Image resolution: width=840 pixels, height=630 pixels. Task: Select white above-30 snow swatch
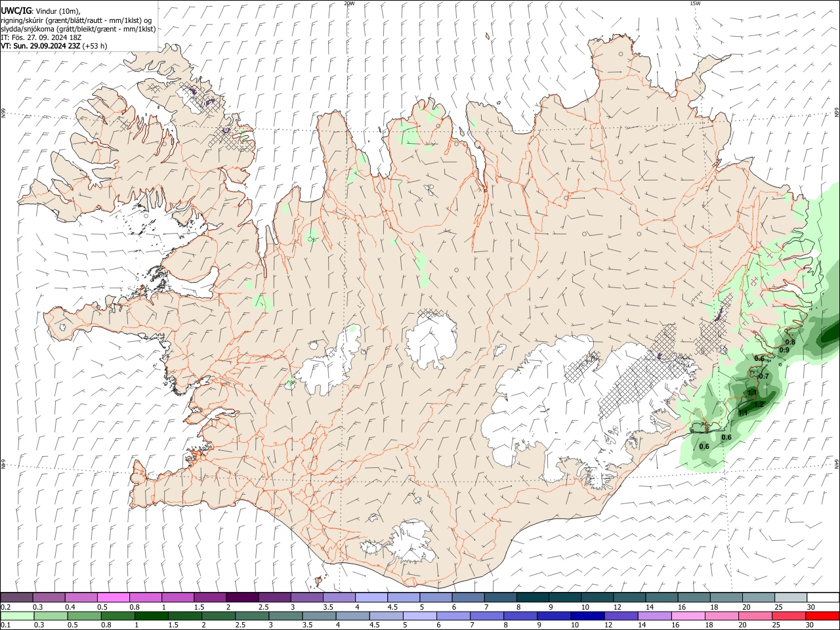(x=823, y=597)
